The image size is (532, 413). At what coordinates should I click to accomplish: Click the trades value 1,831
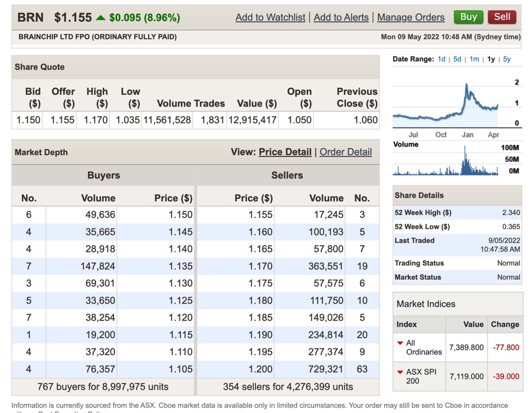click(x=212, y=120)
